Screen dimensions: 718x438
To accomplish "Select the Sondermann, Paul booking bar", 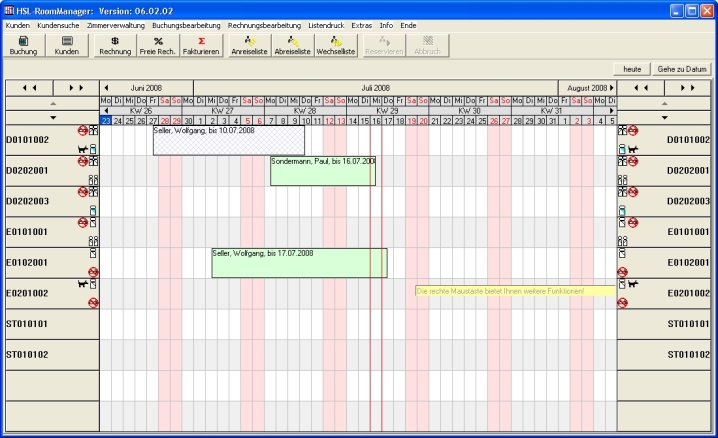I will [322, 170].
